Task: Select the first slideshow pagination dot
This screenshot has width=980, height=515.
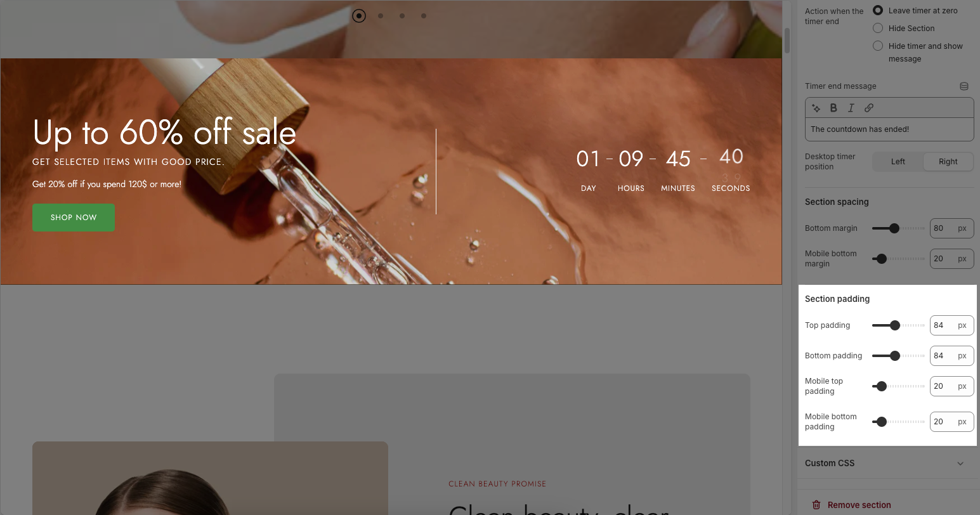Action: [x=359, y=16]
